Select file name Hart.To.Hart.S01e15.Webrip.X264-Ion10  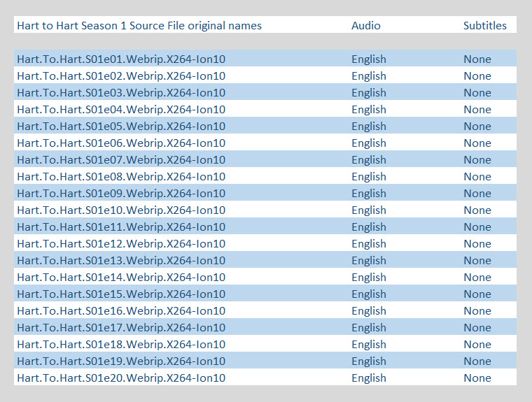121,294
